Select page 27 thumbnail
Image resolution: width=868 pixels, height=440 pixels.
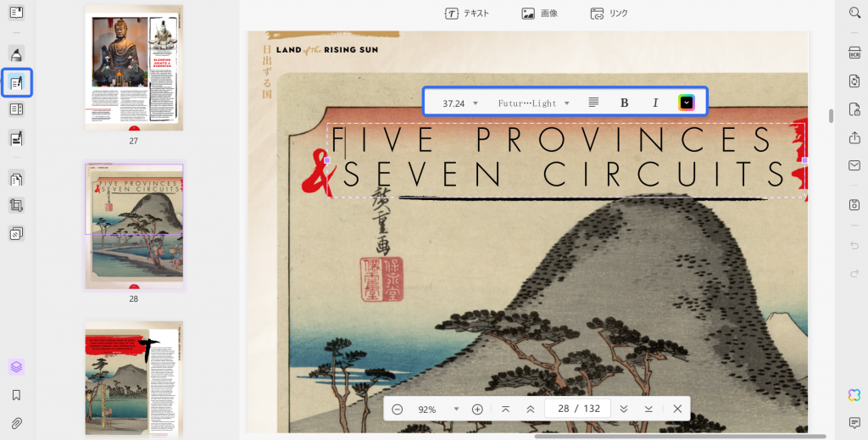(x=133, y=68)
